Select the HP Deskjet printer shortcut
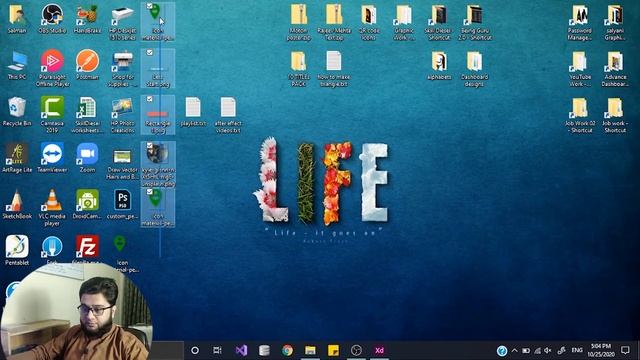The image size is (640, 360). (x=122, y=22)
